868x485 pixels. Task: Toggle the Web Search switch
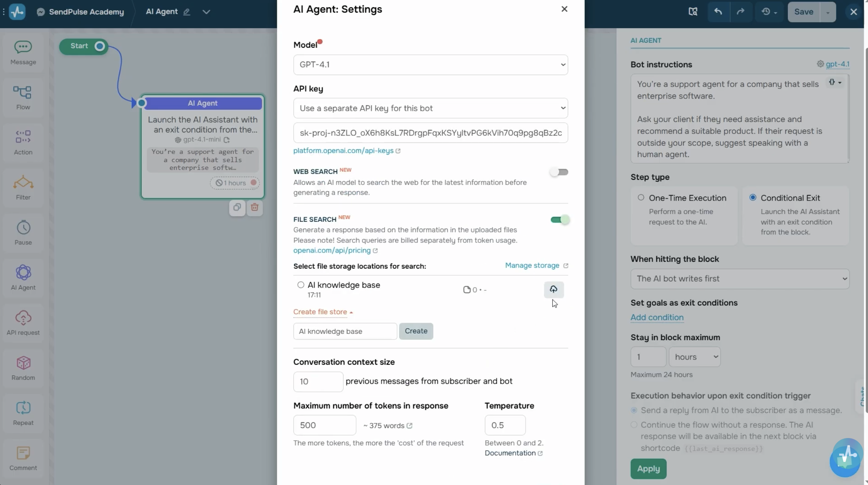559,172
